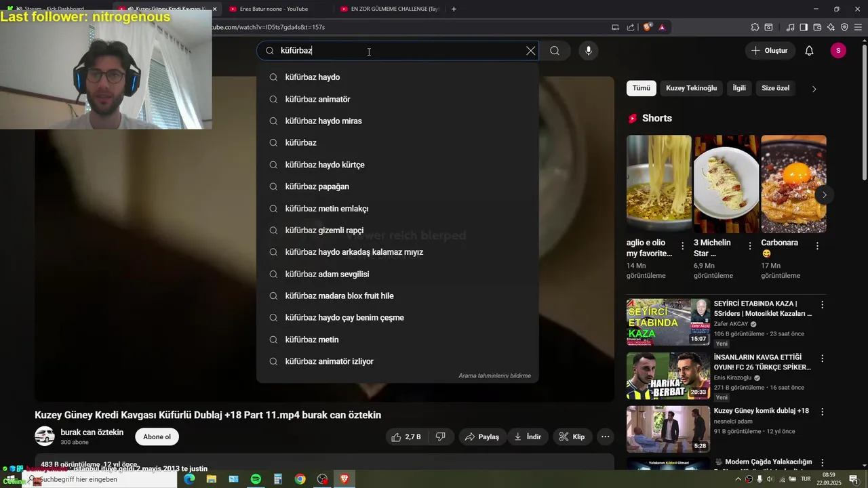Viewport: 868px width, 488px height.
Task: Open Leo AI sparkle icon
Action: coord(831,27)
